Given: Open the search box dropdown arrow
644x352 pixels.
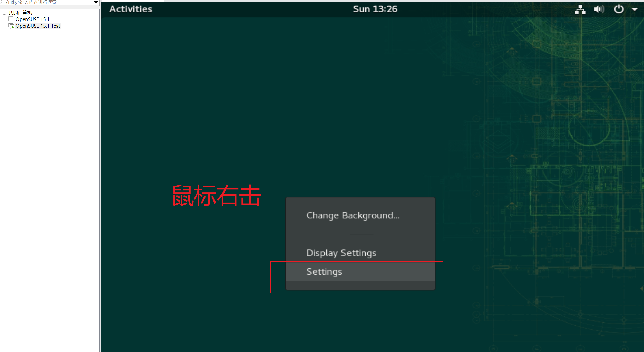Looking at the screenshot, I should tap(96, 2).
